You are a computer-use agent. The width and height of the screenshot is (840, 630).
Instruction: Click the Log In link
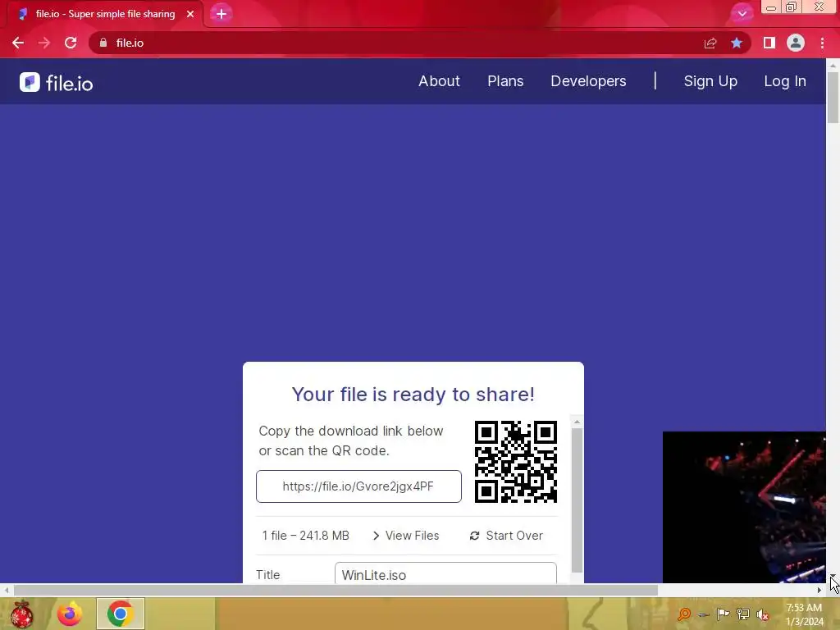pos(785,81)
